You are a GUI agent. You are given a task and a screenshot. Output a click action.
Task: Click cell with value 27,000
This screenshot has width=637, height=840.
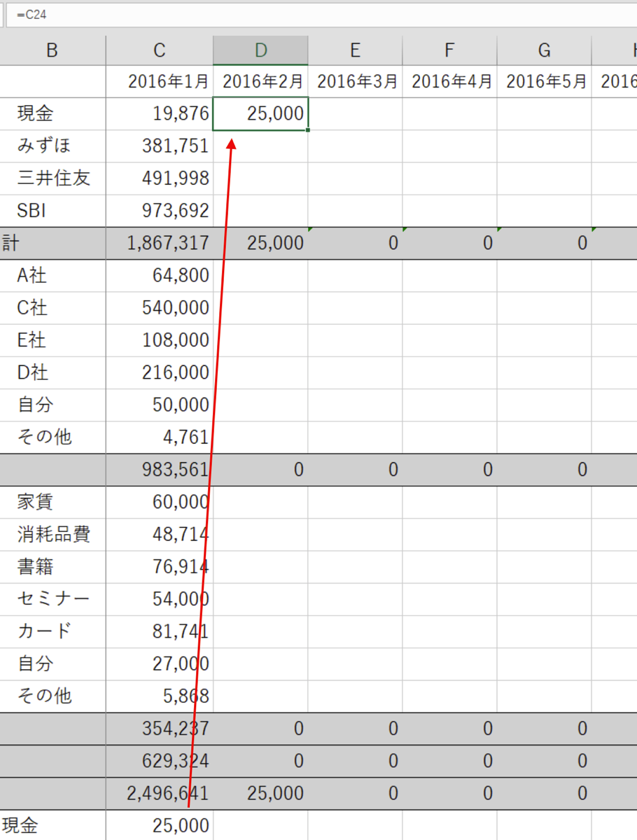pyautogui.click(x=160, y=664)
